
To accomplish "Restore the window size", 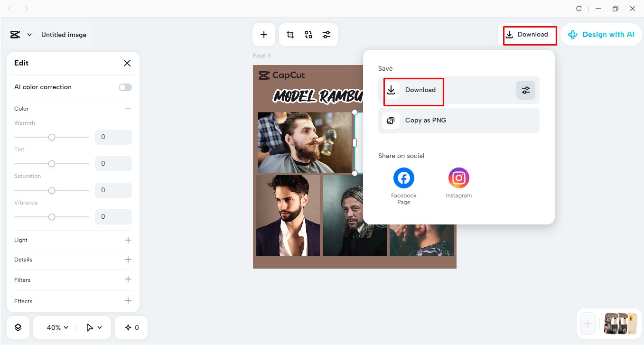I will pos(616,9).
